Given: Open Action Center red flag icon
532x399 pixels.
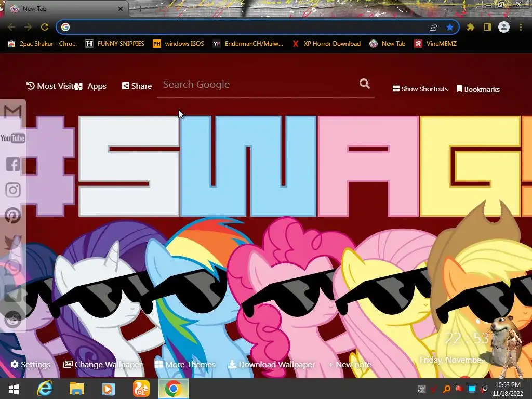Looking at the screenshot, I should point(459,389).
